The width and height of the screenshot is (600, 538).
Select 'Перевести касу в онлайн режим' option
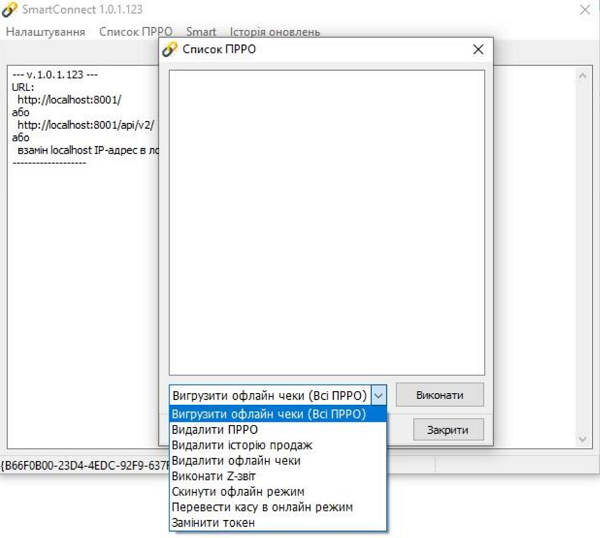(278, 507)
